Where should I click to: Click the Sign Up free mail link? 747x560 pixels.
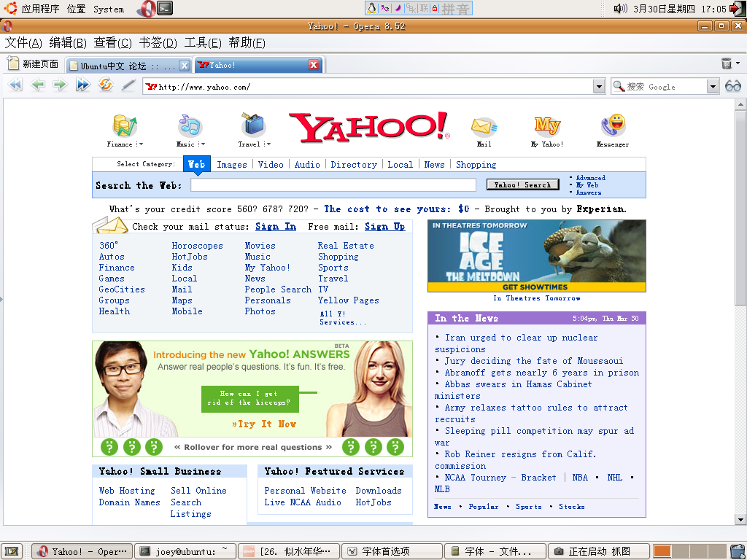click(x=385, y=227)
